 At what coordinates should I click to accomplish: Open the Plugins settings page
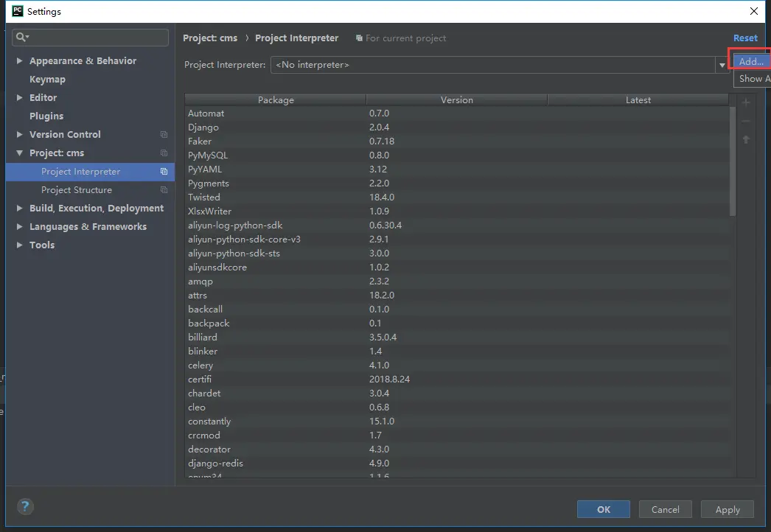click(x=46, y=116)
